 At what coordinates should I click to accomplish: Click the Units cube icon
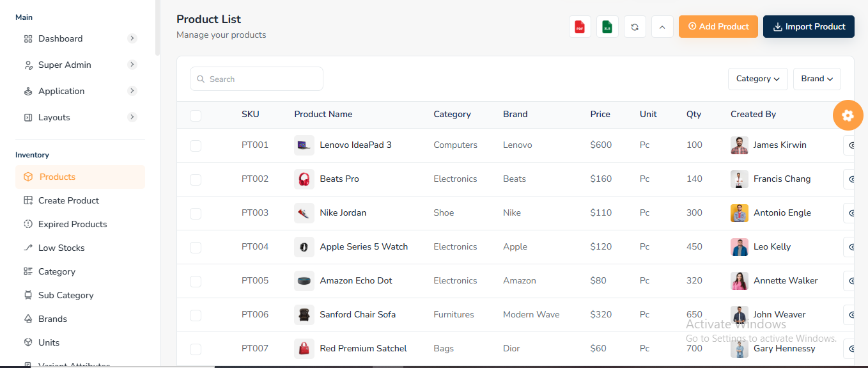28,342
